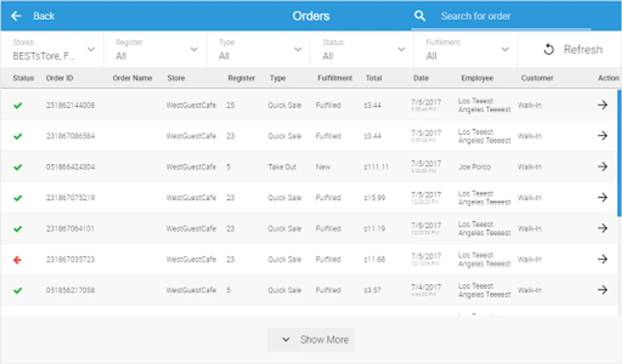
Task: Click the back arrow in the header
Action: click(x=16, y=16)
